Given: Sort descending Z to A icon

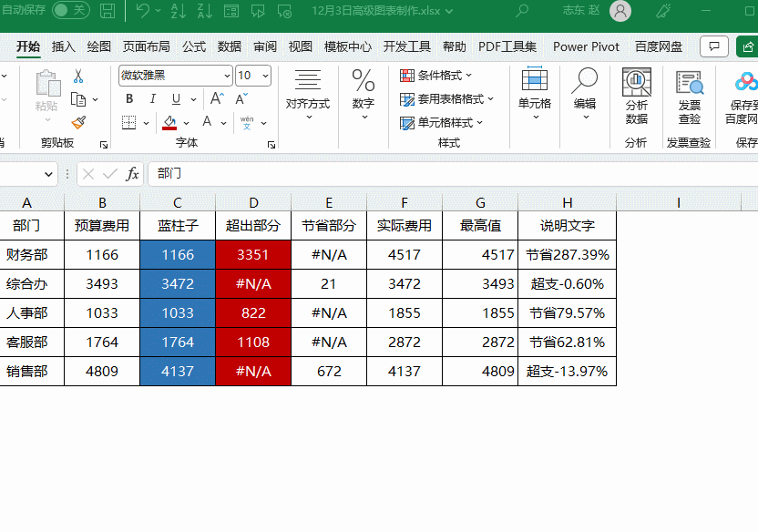Looking at the screenshot, I should [x=204, y=11].
